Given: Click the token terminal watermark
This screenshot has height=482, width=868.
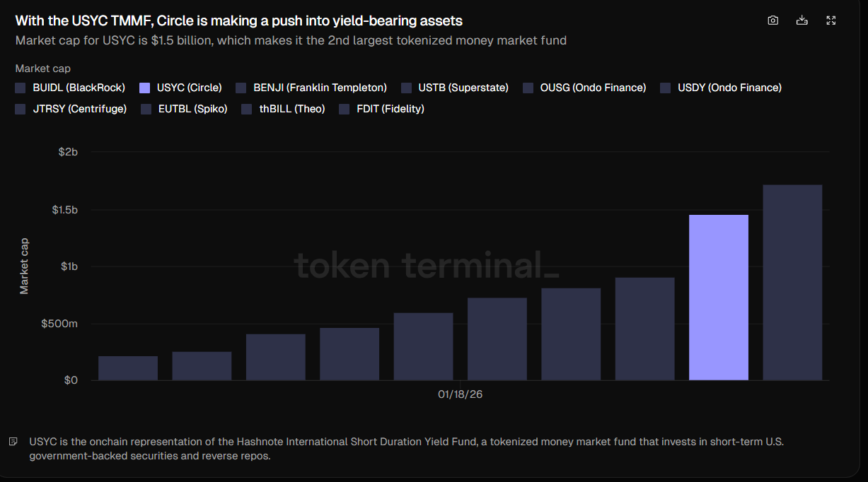Looking at the screenshot, I should (x=426, y=266).
